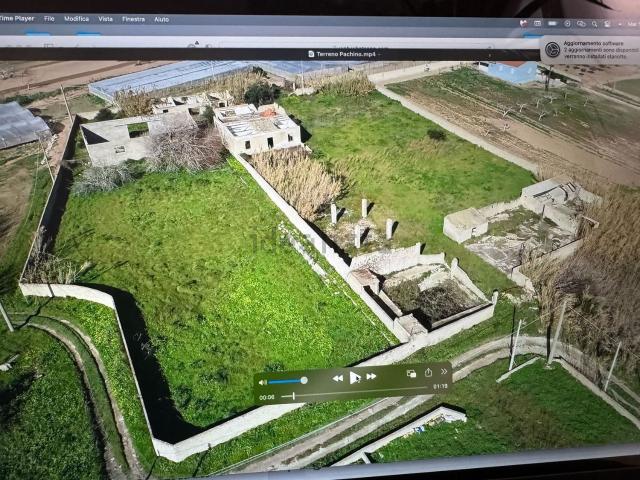Open the Finestra menu

coord(133,19)
